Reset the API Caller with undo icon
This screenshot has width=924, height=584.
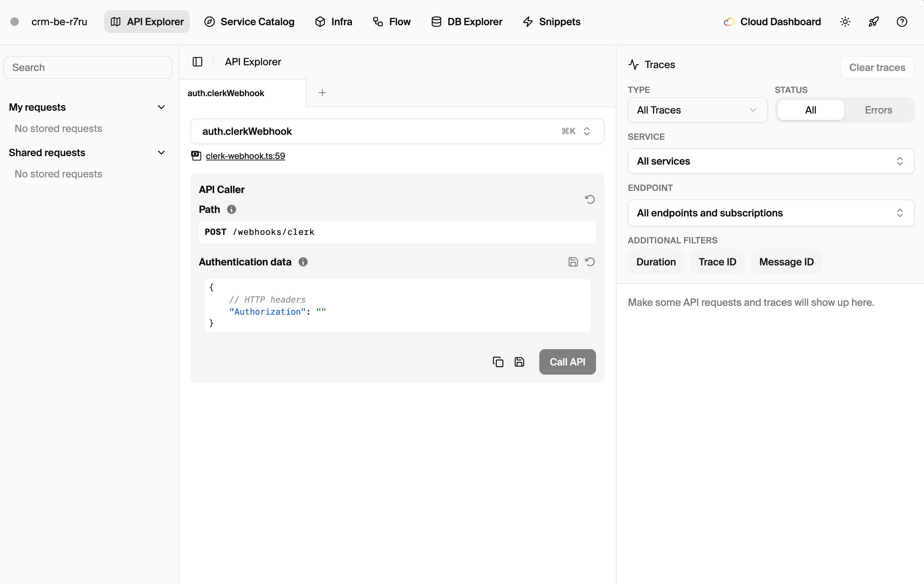point(590,199)
